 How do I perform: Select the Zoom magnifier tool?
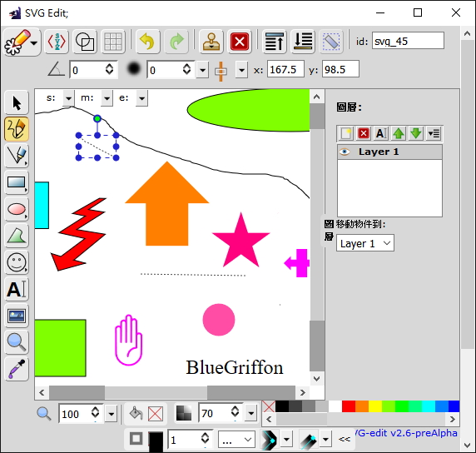(17, 342)
